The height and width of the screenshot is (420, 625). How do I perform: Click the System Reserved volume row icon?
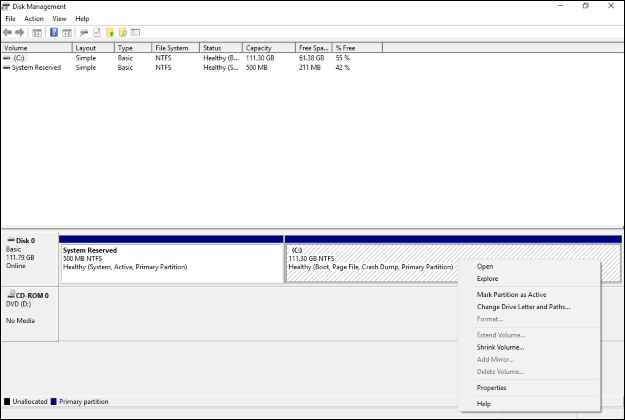(6, 67)
